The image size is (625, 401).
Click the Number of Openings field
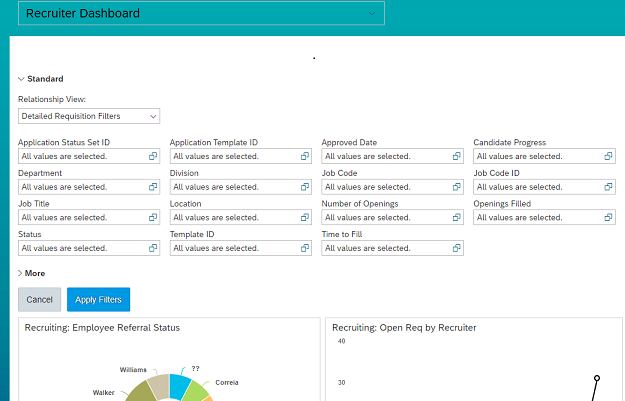coord(393,218)
